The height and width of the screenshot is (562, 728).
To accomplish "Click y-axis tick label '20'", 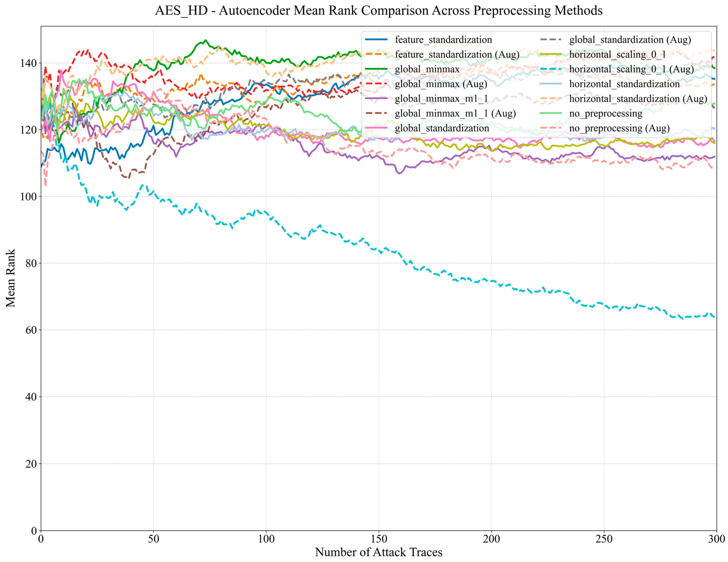I will click(x=31, y=464).
